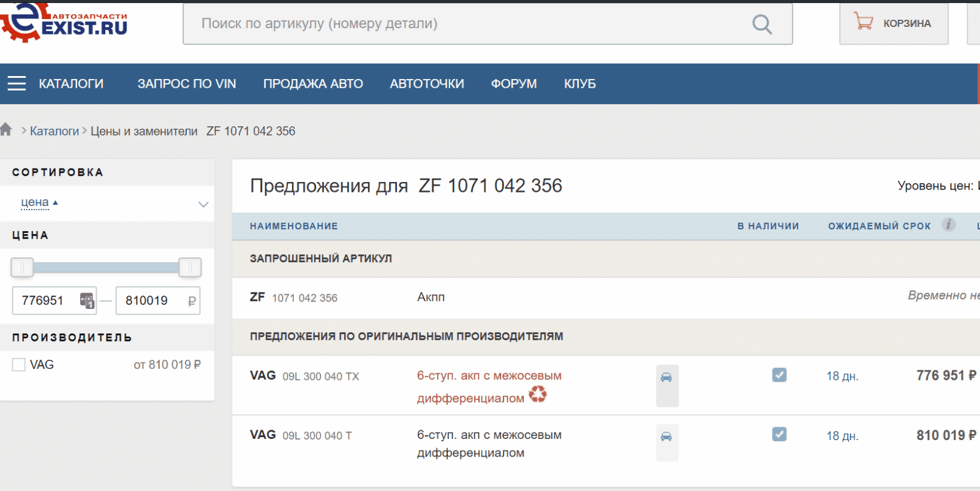The width and height of the screenshot is (980, 491).
Task: Click the Exist.ru logo
Action: tap(64, 23)
